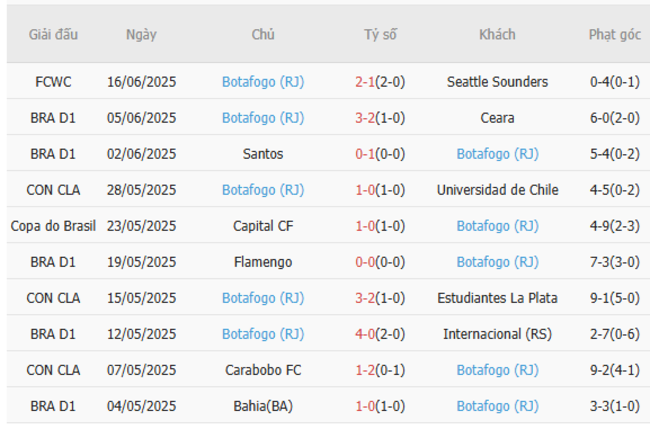Select Carabobo FC team name
The height and width of the screenshot is (438, 650).
click(x=263, y=370)
